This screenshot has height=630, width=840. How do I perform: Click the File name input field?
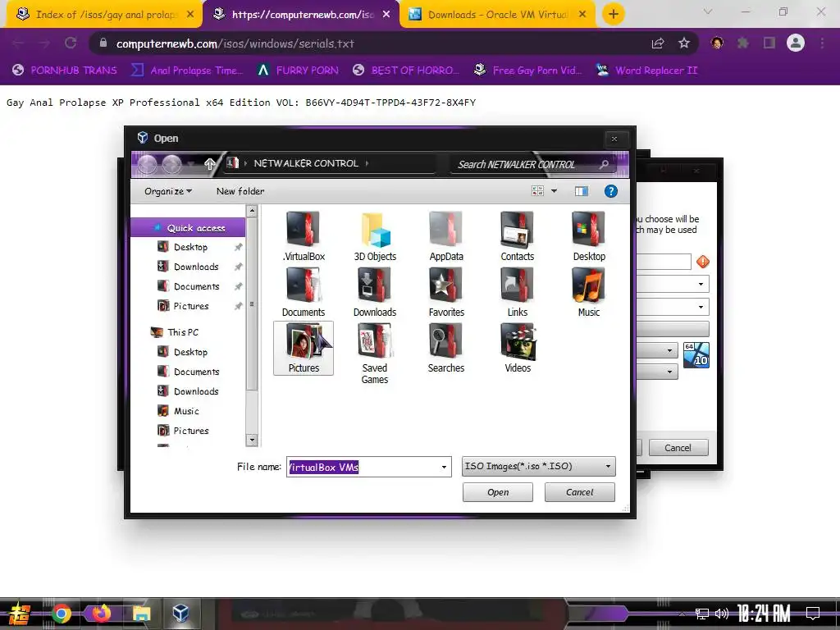[363, 467]
